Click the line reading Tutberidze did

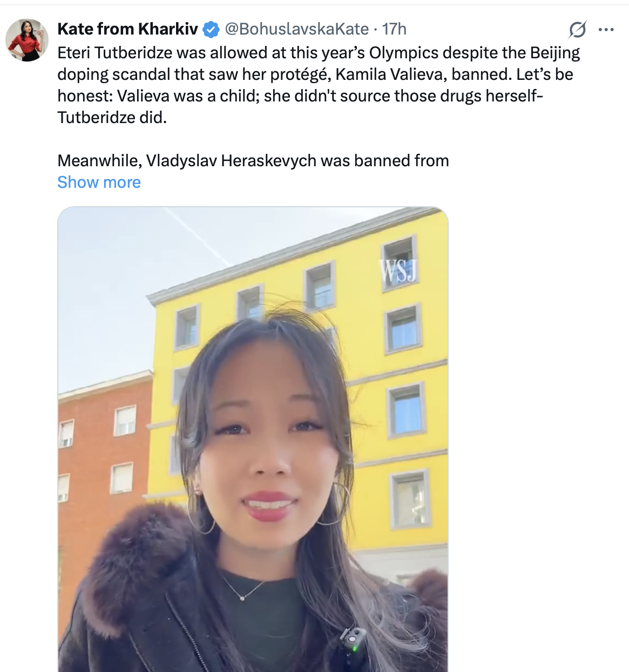pyautogui.click(x=112, y=118)
